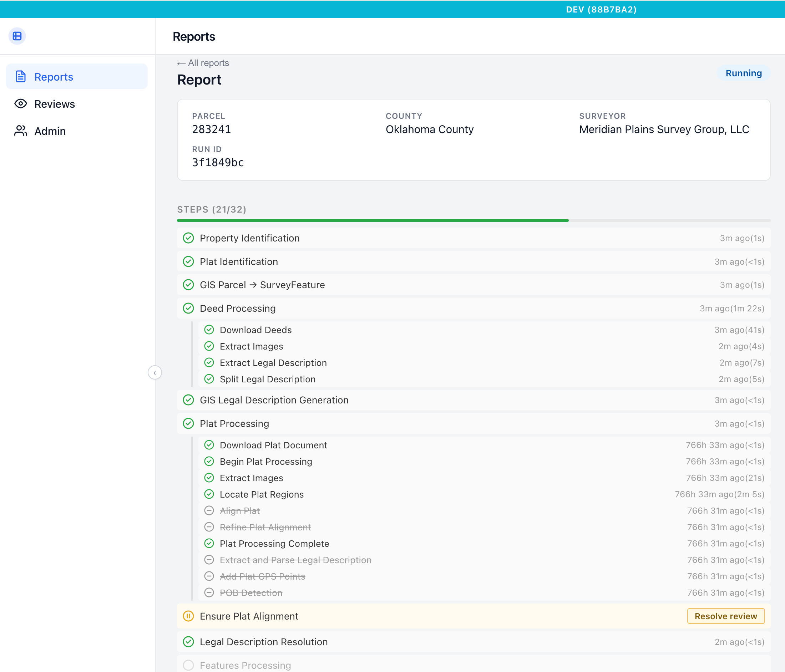This screenshot has height=672, width=785.
Task: Select GIS Legal Description Generation step
Action: tap(473, 400)
